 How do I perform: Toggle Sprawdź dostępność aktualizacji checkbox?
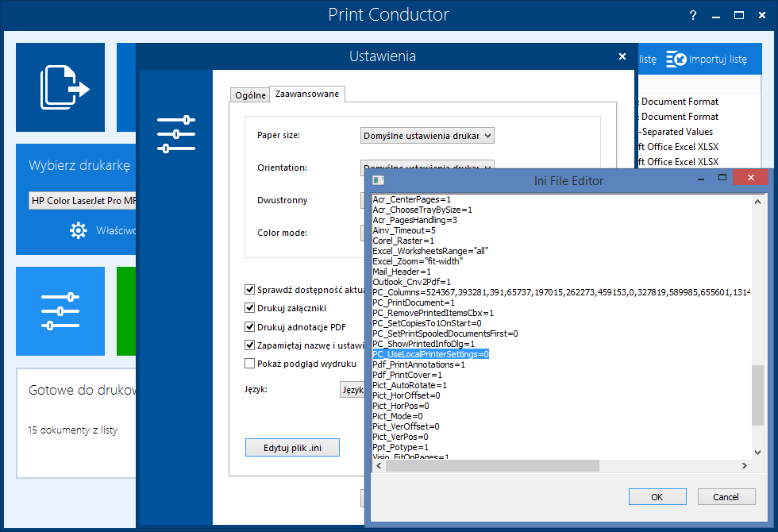tap(249, 289)
